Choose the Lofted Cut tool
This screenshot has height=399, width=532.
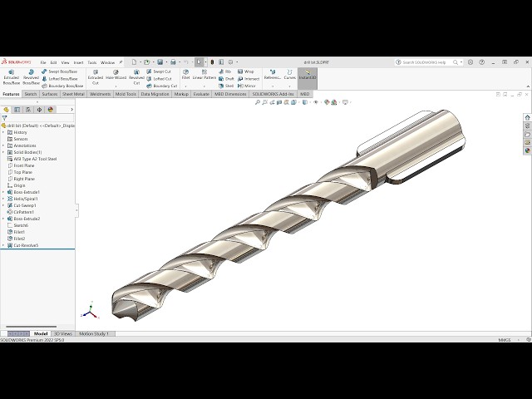tap(159, 79)
